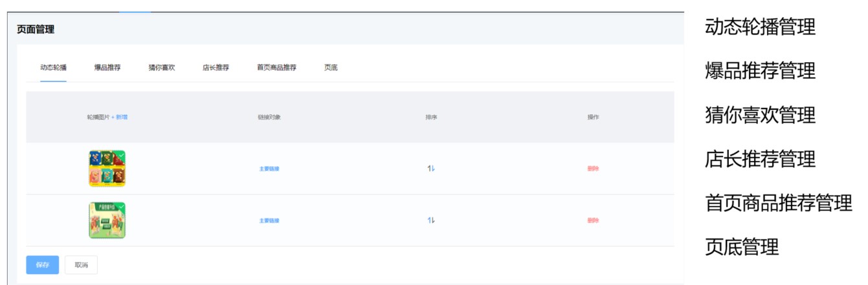Click the sort arrows icon in first carousel row
The width and height of the screenshot is (868, 285).
(431, 169)
